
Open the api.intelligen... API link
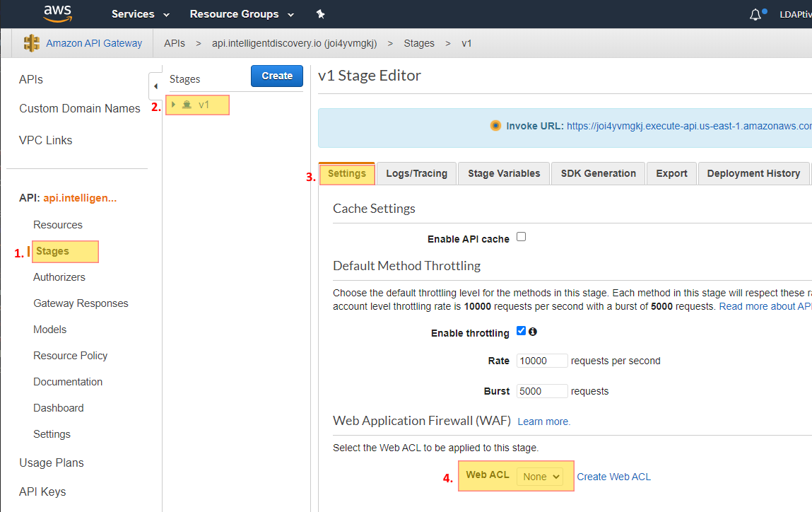pos(80,198)
